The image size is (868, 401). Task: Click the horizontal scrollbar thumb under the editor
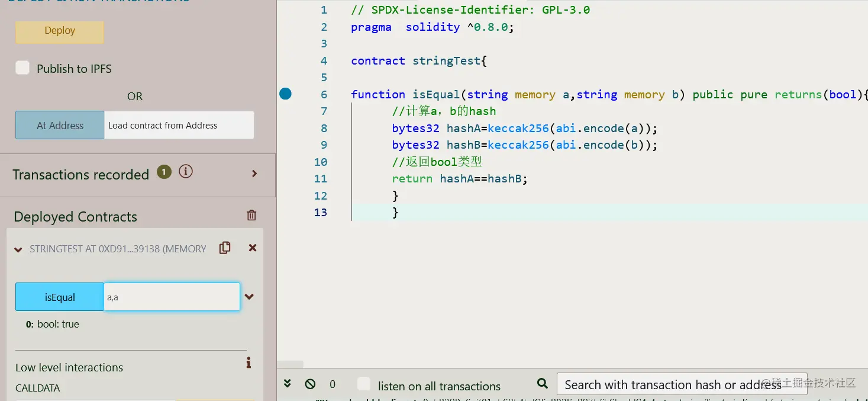point(290,365)
